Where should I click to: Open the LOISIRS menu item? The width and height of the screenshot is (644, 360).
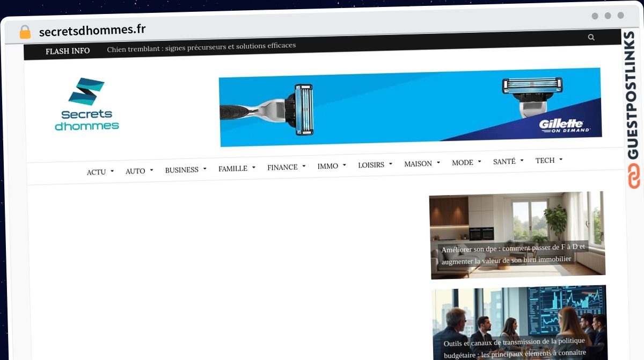(371, 165)
